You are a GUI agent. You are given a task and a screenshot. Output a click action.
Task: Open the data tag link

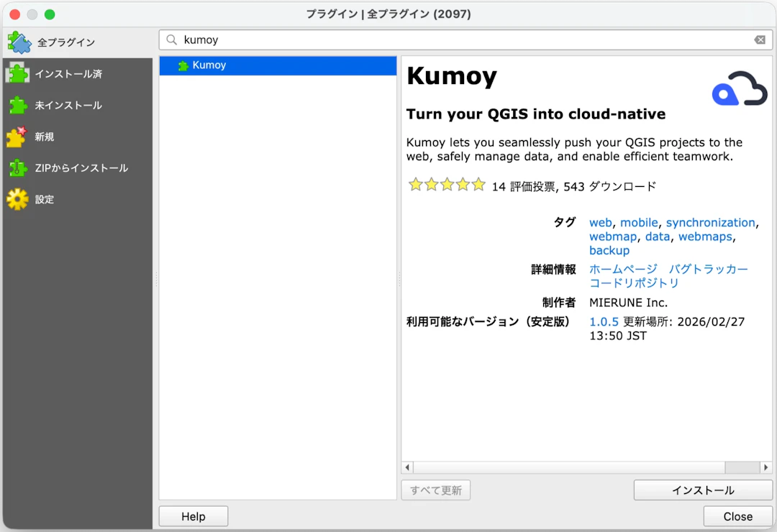[x=658, y=237]
